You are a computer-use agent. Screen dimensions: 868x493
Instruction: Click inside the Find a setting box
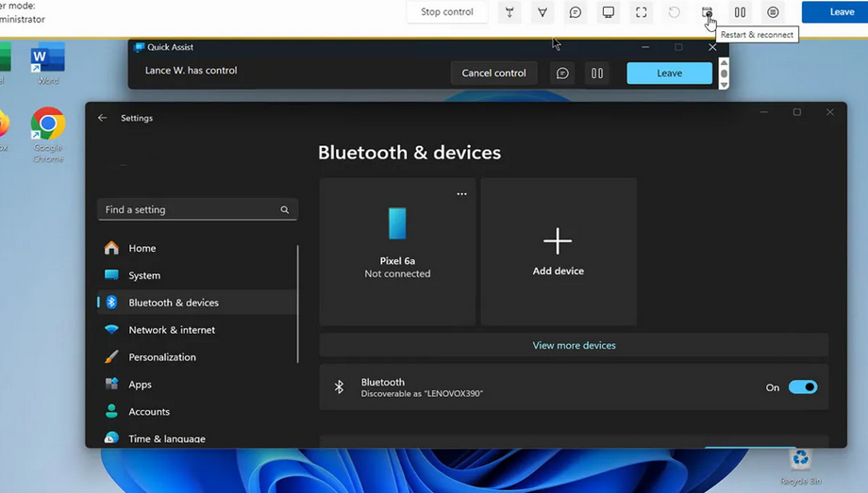click(197, 209)
